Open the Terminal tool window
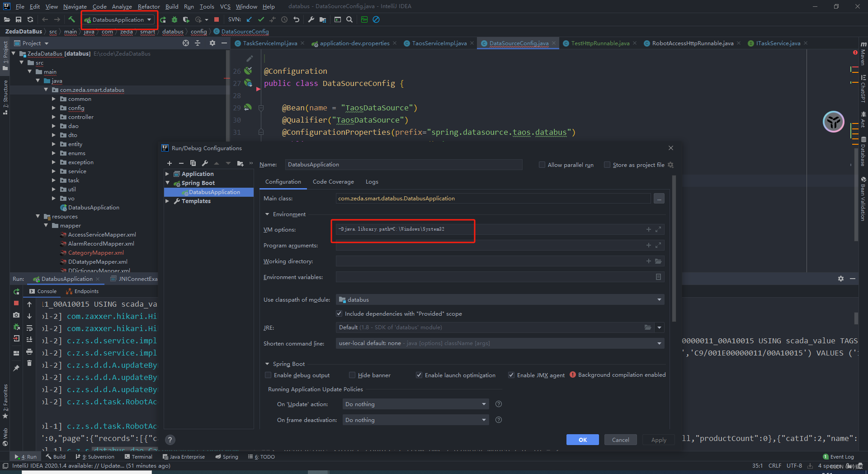This screenshot has width=868, height=474. tap(138, 456)
